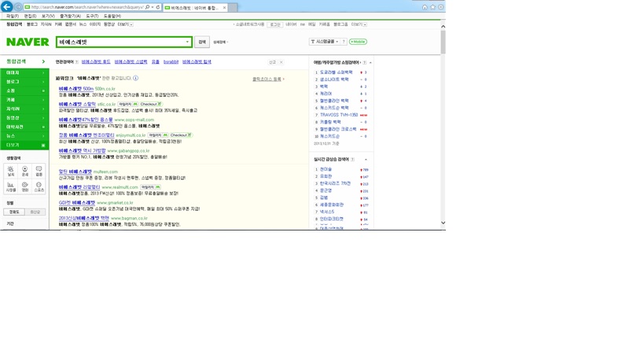Click the 검색 search button
Viewport: 644px width, 362px height.
pyautogui.click(x=202, y=42)
